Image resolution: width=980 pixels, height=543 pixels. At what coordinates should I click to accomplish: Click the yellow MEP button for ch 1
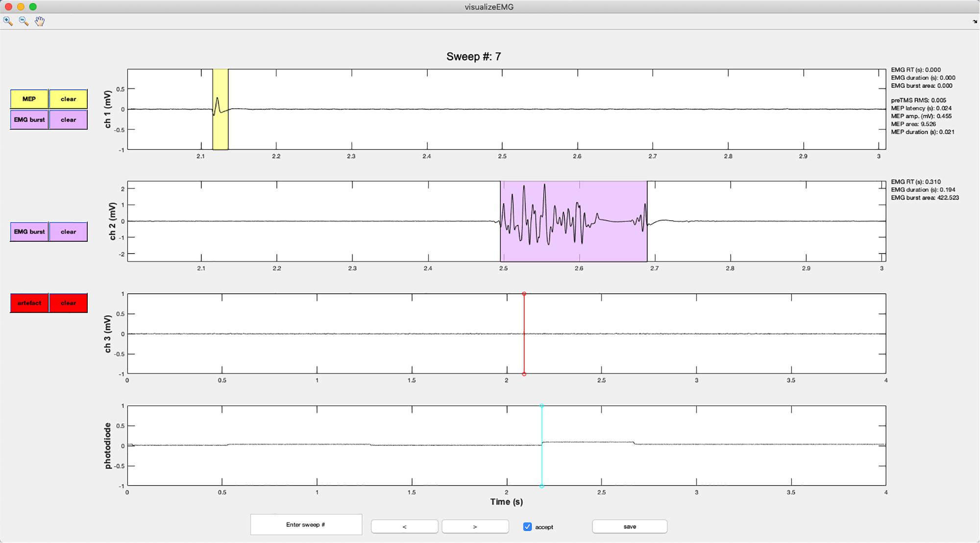pyautogui.click(x=29, y=99)
